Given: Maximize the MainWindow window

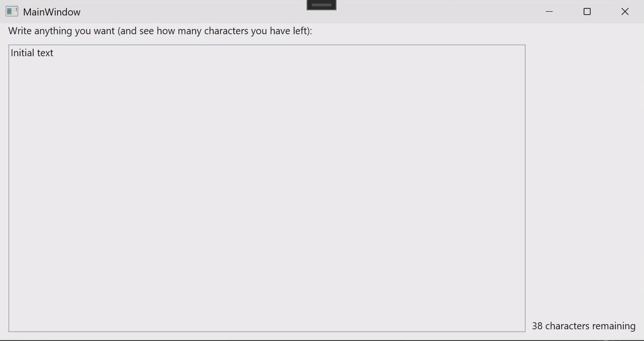Looking at the screenshot, I should click(x=587, y=12).
